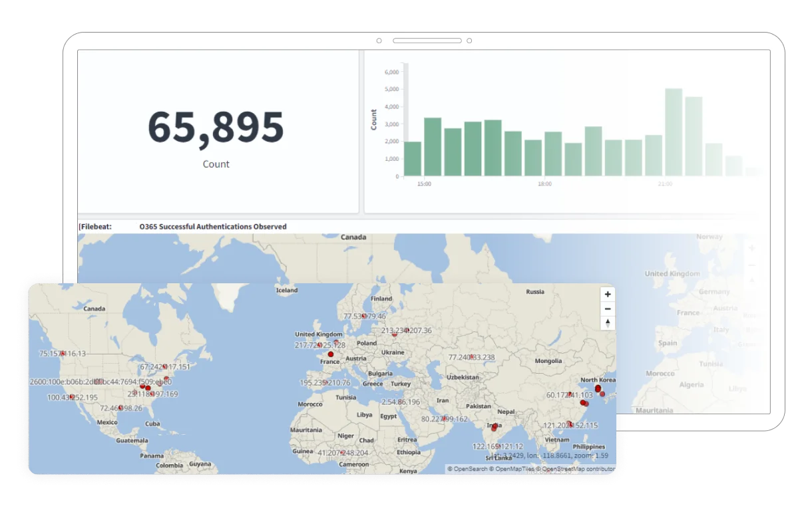This screenshot has width=812, height=508.
Task: Click the faded plus control on the background map
Action: pyautogui.click(x=752, y=248)
